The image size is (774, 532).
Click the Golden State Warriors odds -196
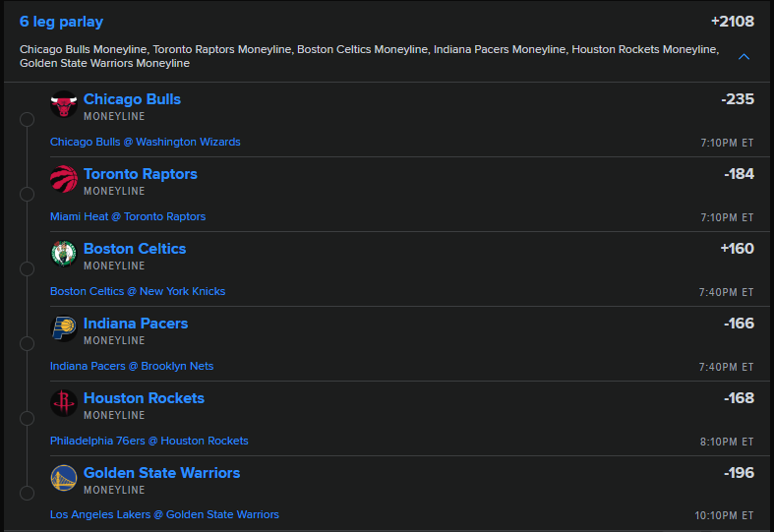(x=739, y=473)
